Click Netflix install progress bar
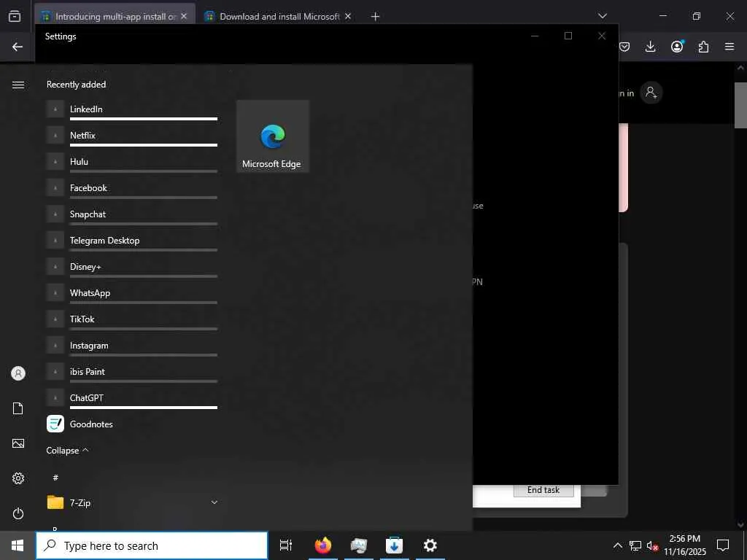The height and width of the screenshot is (560, 747). [144, 145]
